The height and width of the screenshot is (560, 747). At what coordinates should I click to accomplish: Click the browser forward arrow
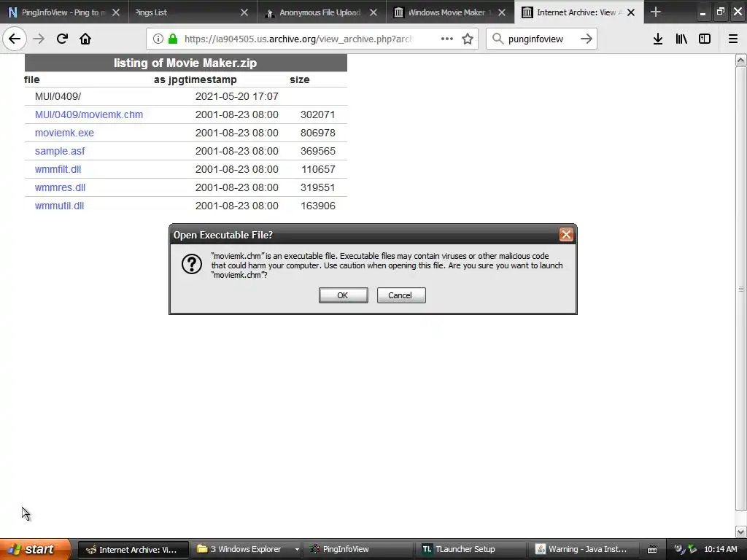click(x=39, y=39)
